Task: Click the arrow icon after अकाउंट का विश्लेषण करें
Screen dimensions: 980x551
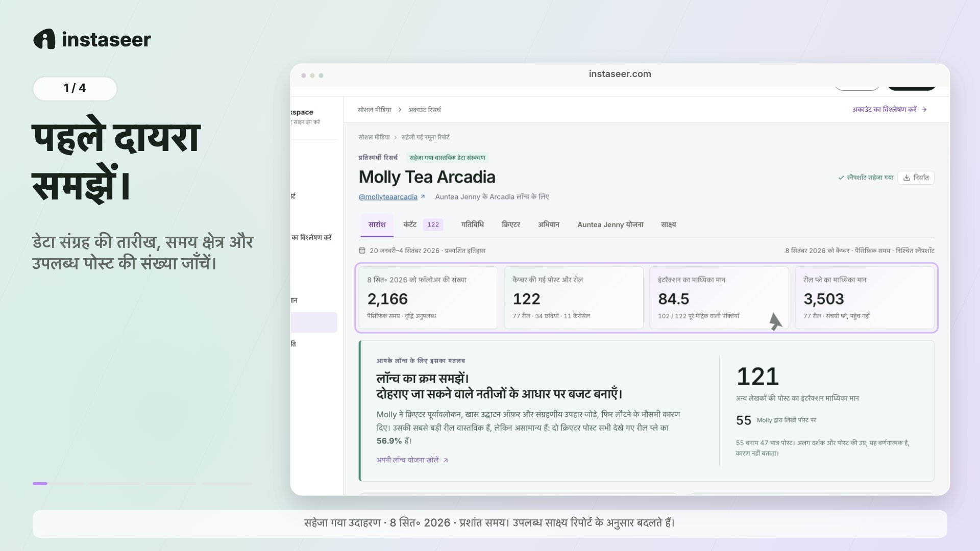Action: pos(924,110)
